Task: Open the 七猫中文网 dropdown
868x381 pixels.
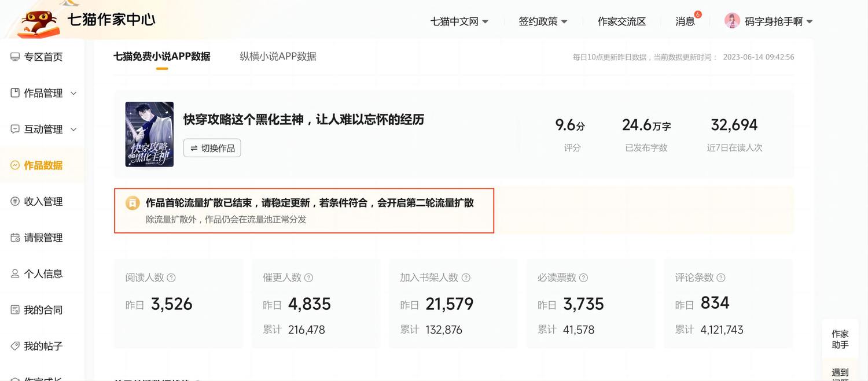Action: pyautogui.click(x=459, y=21)
